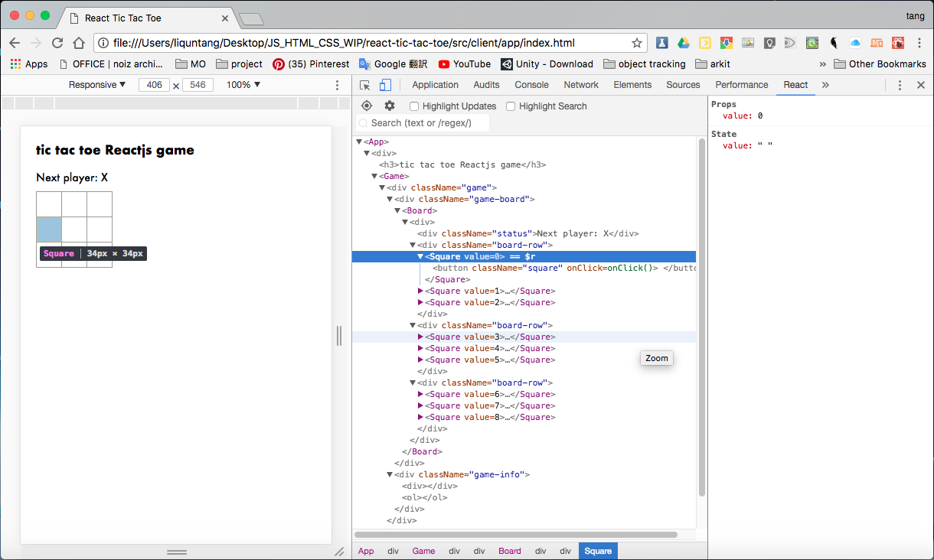Open the Responsive device dropdown
This screenshot has height=560, width=934.
point(96,84)
